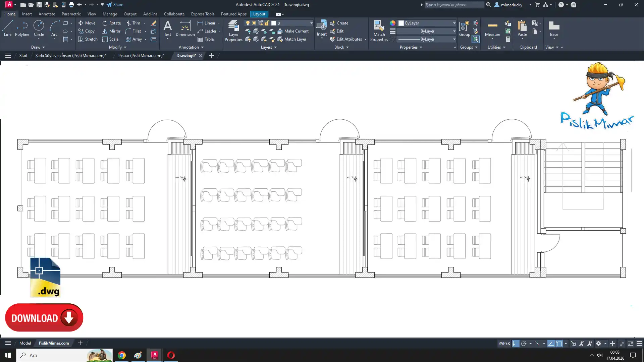644x362 pixels.
Task: Toggle PAPER space button
Action: 504,344
